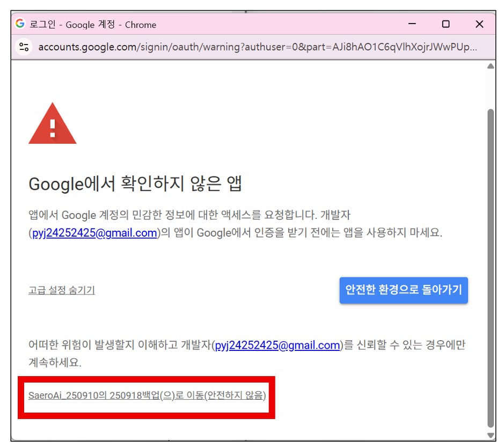This screenshot has width=504, height=448.
Task: Click the scrollbar up arrow
Action: click(x=491, y=67)
